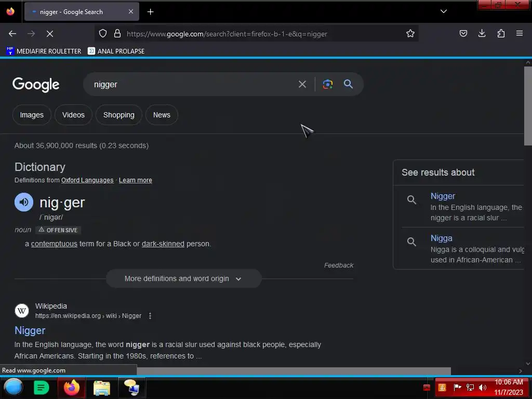Open the Downloads panel arrow icon
The height and width of the screenshot is (399, 532).
pyautogui.click(x=482, y=33)
